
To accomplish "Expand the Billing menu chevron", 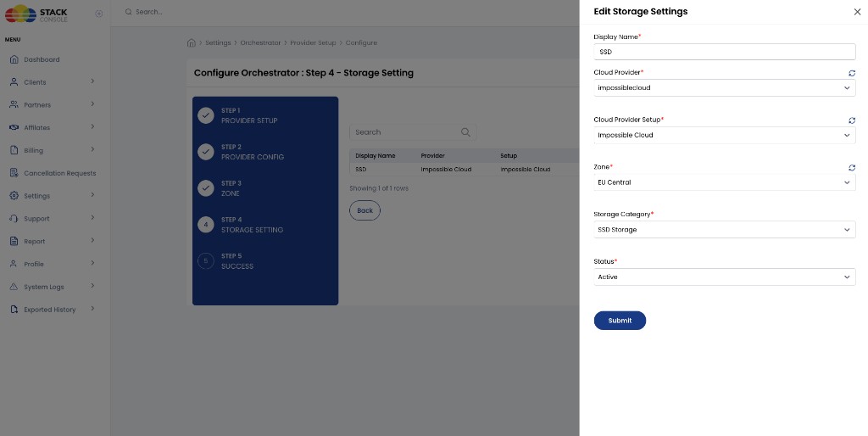I will (92, 149).
